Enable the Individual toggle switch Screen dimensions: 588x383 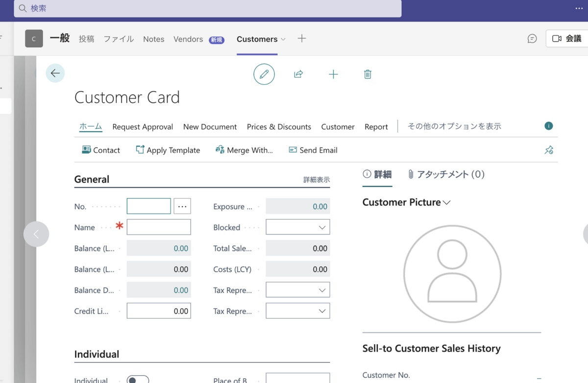click(x=138, y=379)
